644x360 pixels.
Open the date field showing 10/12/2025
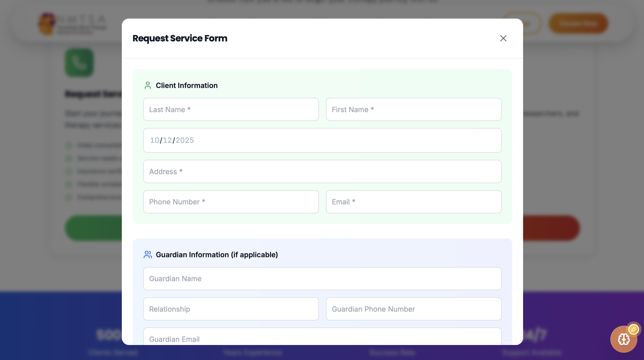click(x=322, y=140)
